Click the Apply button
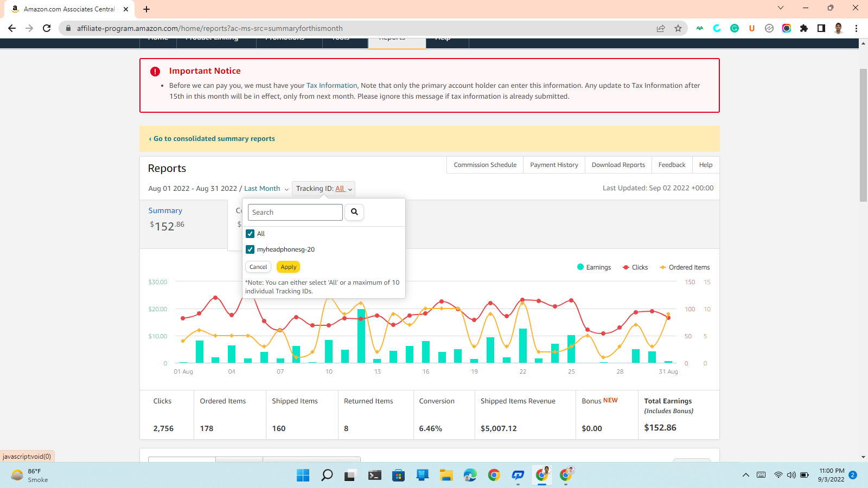 289,267
